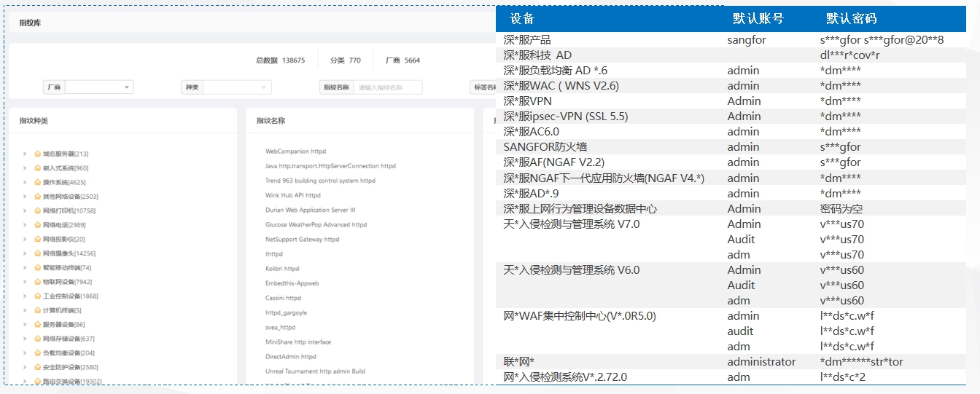Expand the 工业控制设备[1868] tree node
Image resolution: width=980 pixels, height=394 pixels.
click(25, 296)
